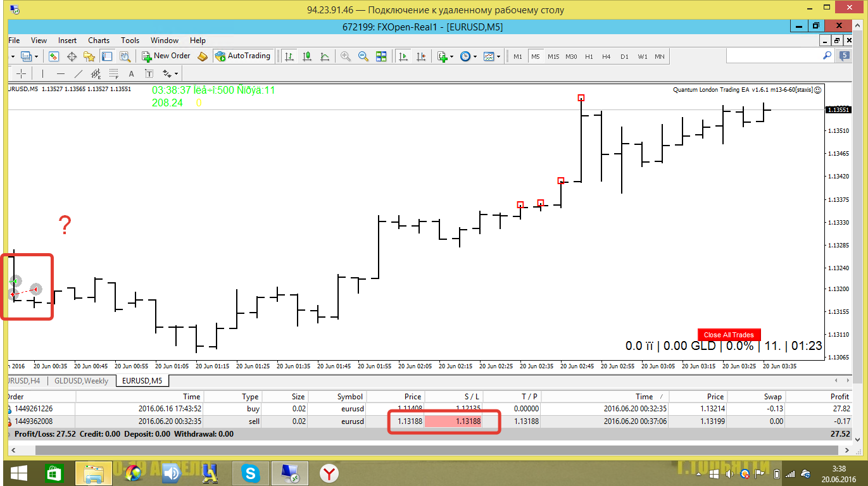Zoom out of the chart
The width and height of the screenshot is (868, 486).
363,56
